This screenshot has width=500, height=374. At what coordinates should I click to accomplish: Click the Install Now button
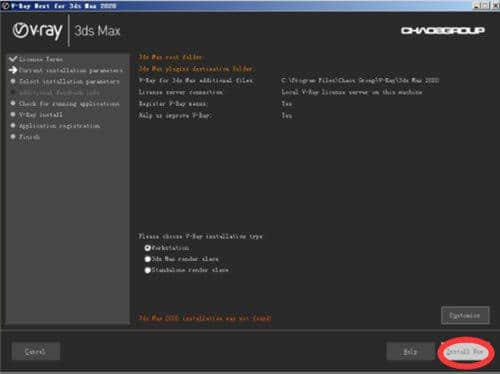465,352
